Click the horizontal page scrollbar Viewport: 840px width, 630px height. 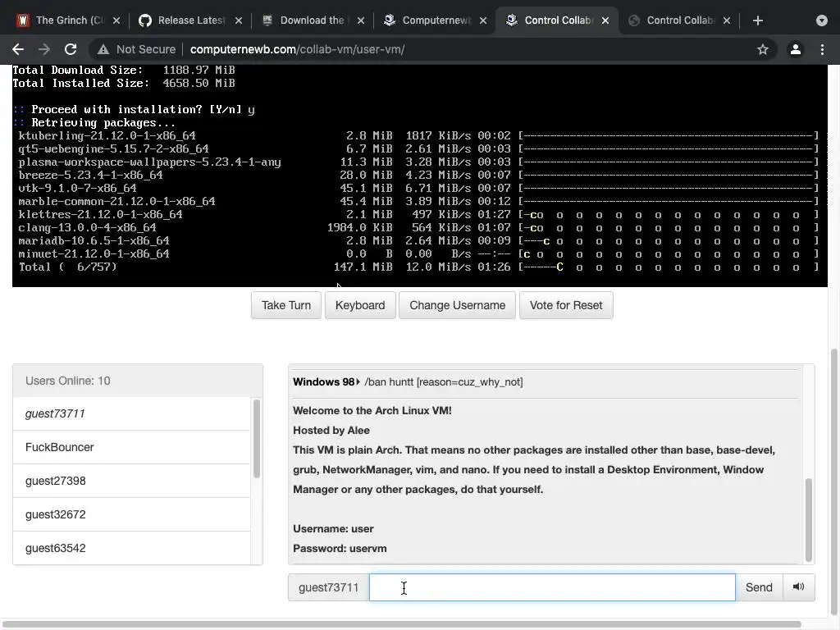[402, 624]
